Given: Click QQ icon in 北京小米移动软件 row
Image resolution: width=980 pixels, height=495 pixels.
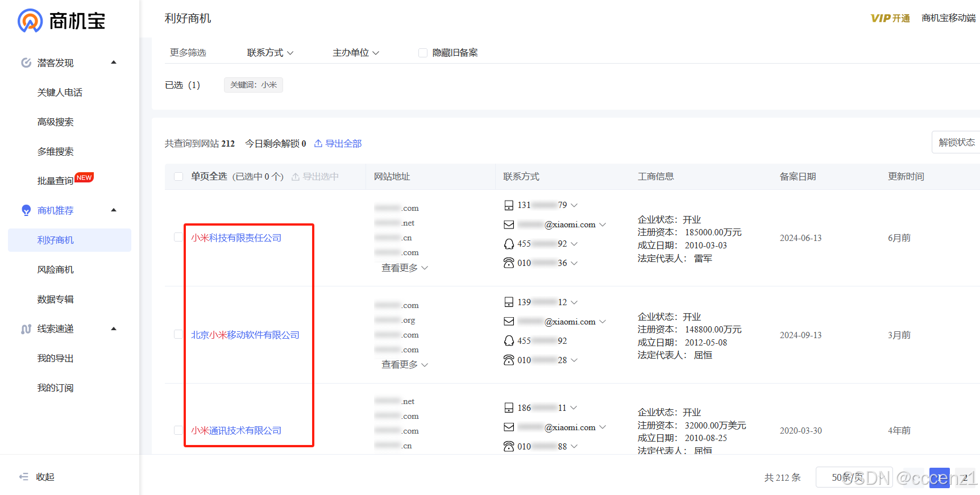Looking at the screenshot, I should (509, 341).
